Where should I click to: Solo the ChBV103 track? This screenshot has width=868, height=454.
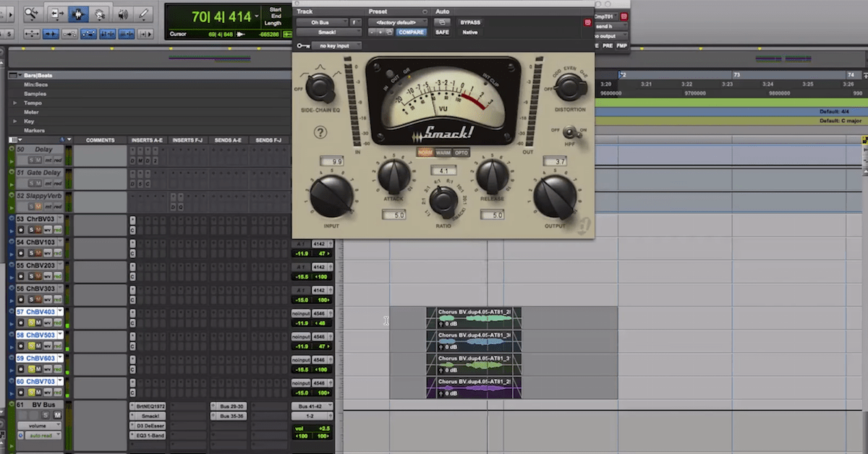coord(31,253)
